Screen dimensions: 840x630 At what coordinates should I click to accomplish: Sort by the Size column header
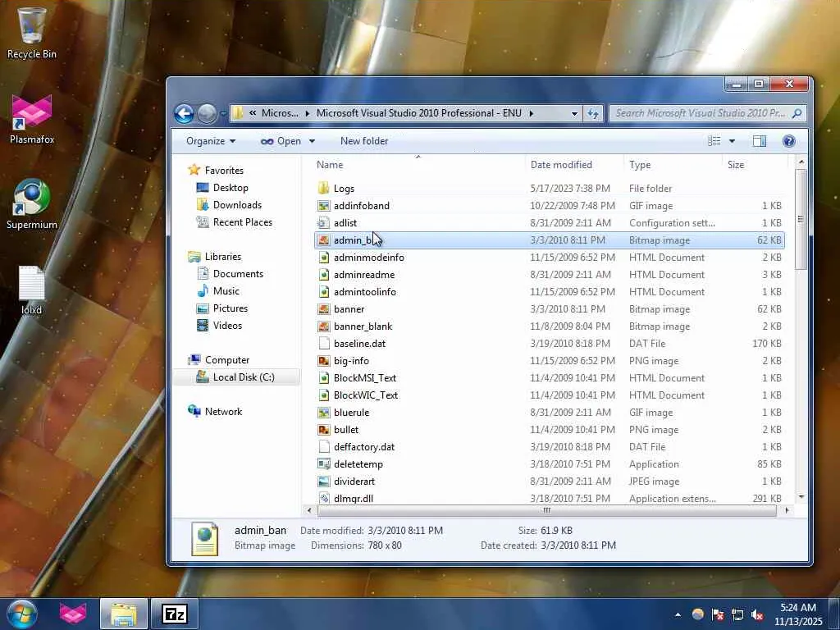(756, 164)
